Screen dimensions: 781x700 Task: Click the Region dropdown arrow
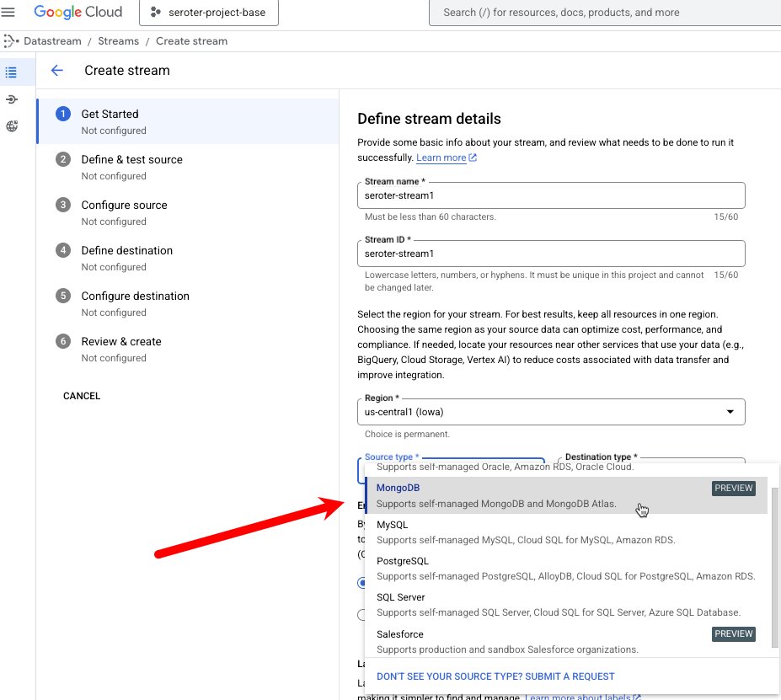click(x=730, y=412)
